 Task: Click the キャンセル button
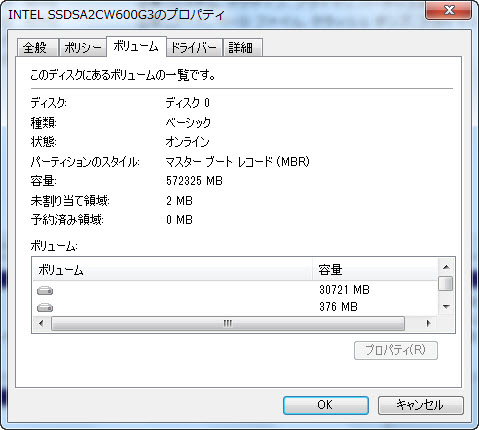pyautogui.click(x=421, y=405)
